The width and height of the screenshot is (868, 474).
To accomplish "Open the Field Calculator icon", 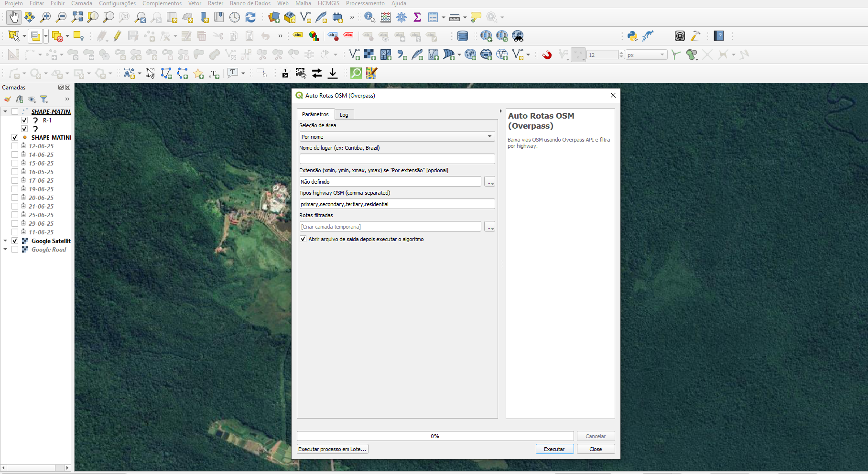I will click(385, 17).
